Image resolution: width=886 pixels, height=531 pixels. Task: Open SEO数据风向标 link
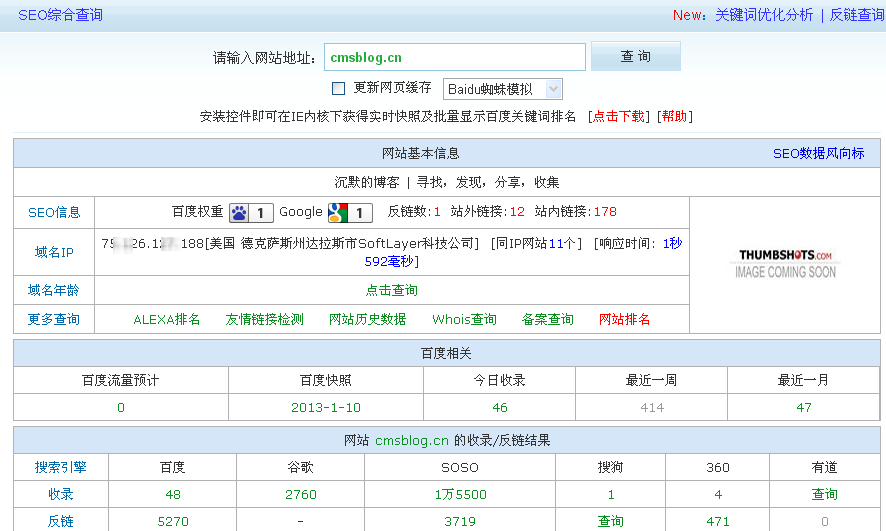tap(818, 154)
